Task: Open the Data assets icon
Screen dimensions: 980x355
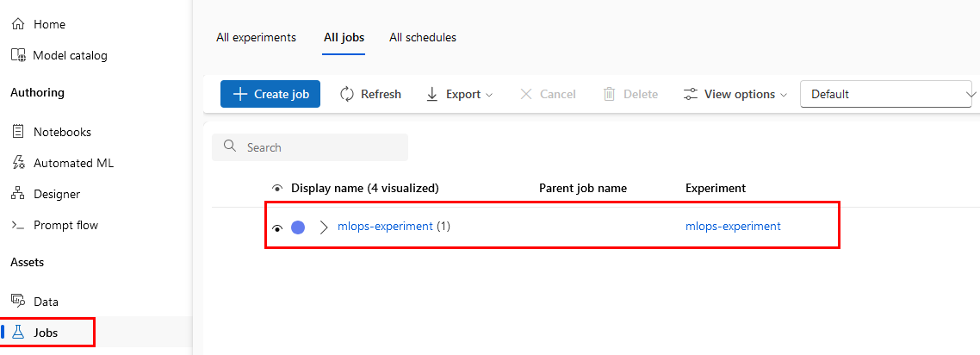Action: 18,302
